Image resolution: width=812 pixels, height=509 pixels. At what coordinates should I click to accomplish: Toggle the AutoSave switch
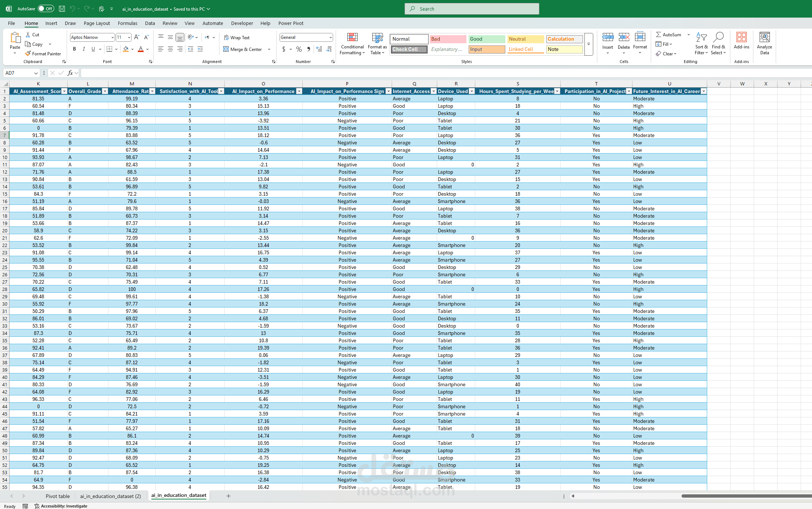pyautogui.click(x=46, y=9)
